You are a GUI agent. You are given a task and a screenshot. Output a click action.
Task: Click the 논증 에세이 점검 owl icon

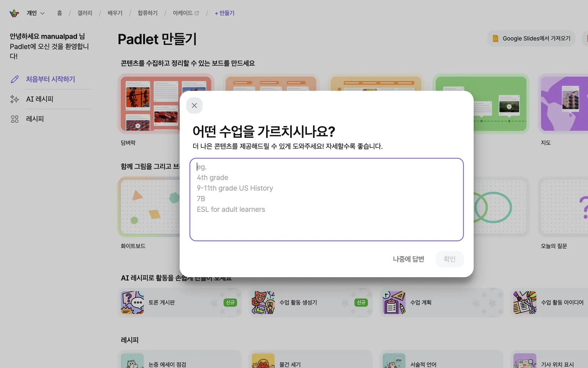132,361
